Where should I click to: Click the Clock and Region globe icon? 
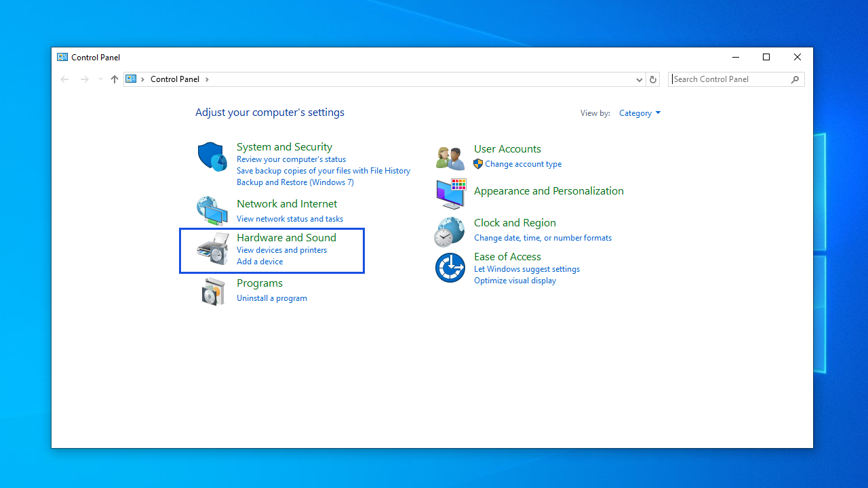pyautogui.click(x=450, y=232)
